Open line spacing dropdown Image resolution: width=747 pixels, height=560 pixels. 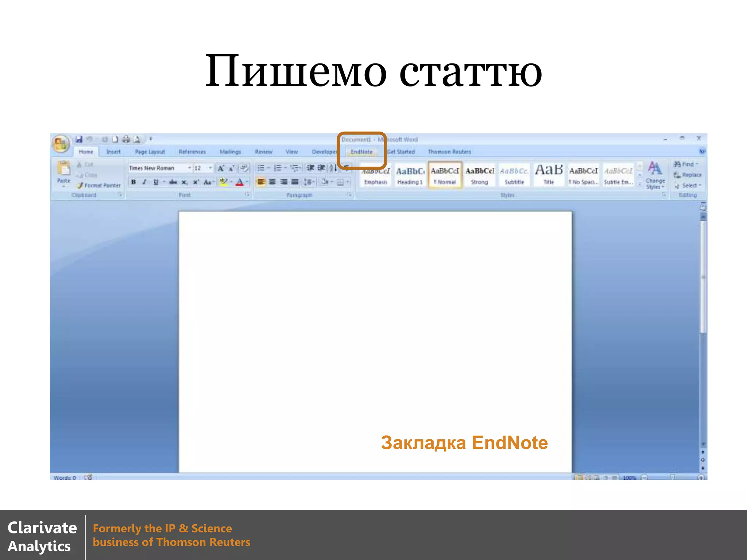[x=310, y=182]
